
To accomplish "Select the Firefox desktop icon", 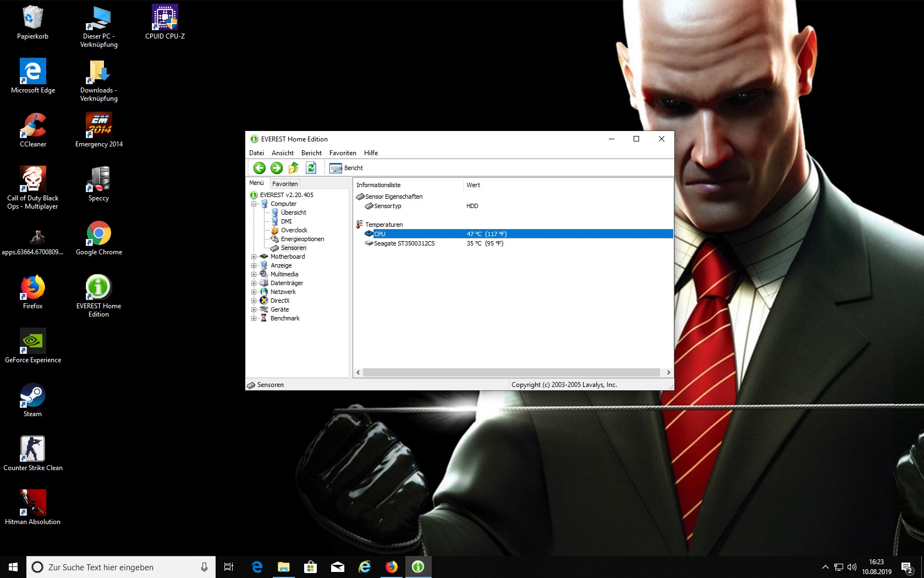I will click(x=33, y=292).
